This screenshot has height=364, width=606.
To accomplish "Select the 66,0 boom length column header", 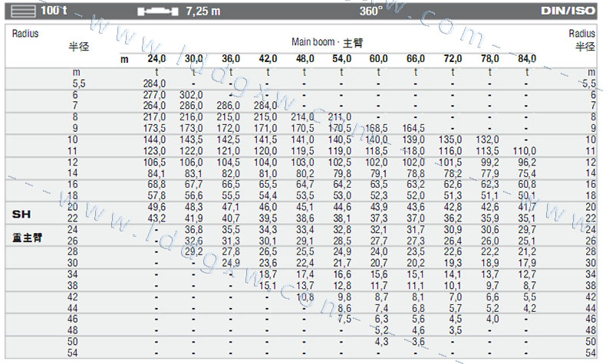I will point(416,59).
